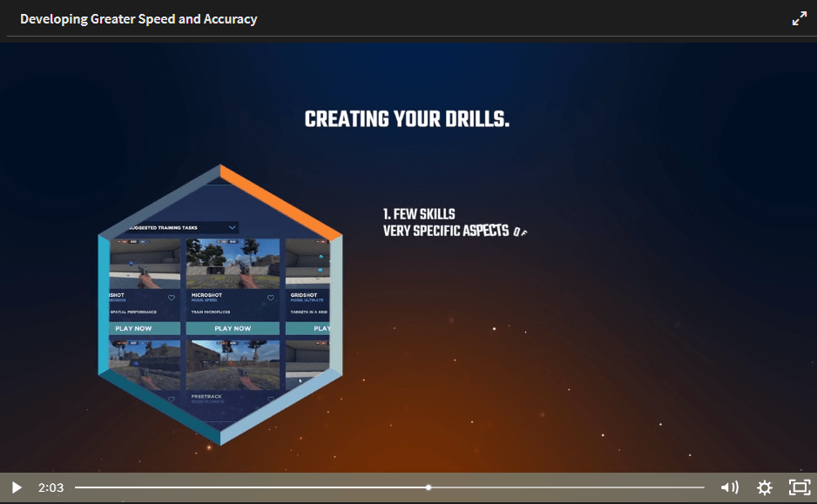Viewport: 817px width, 504px height.
Task: Jump ahead by clicking the progress bar
Action: coord(566,487)
